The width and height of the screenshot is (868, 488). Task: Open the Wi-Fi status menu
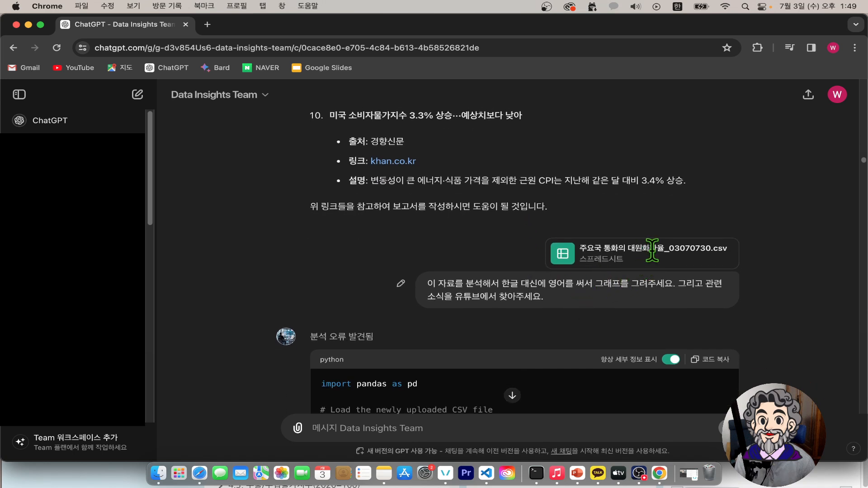[725, 6]
